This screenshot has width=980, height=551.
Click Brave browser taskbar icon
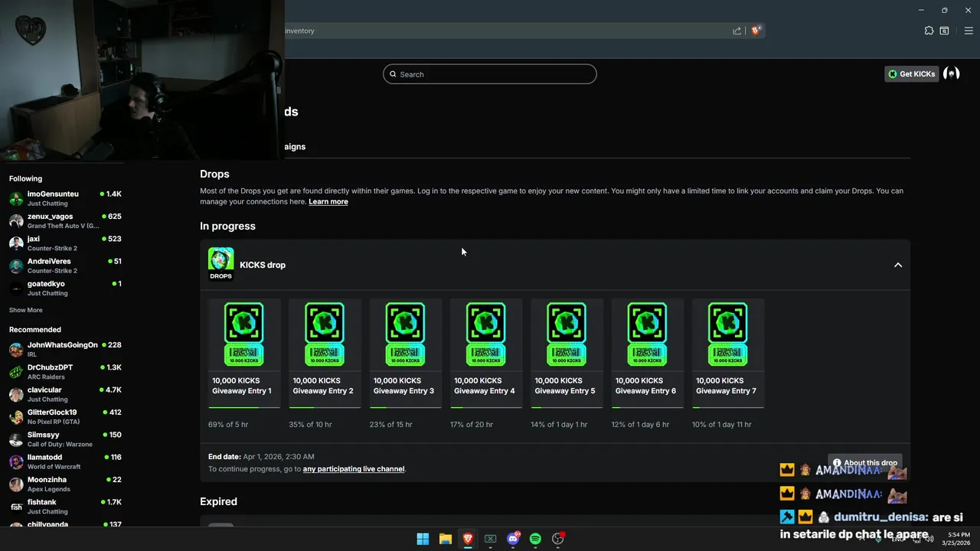468,539
